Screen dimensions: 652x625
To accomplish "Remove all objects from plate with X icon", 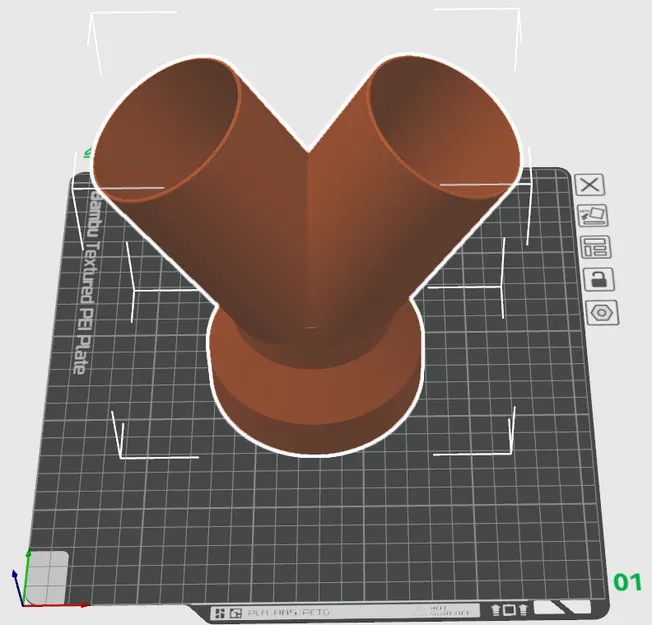I will [x=590, y=185].
